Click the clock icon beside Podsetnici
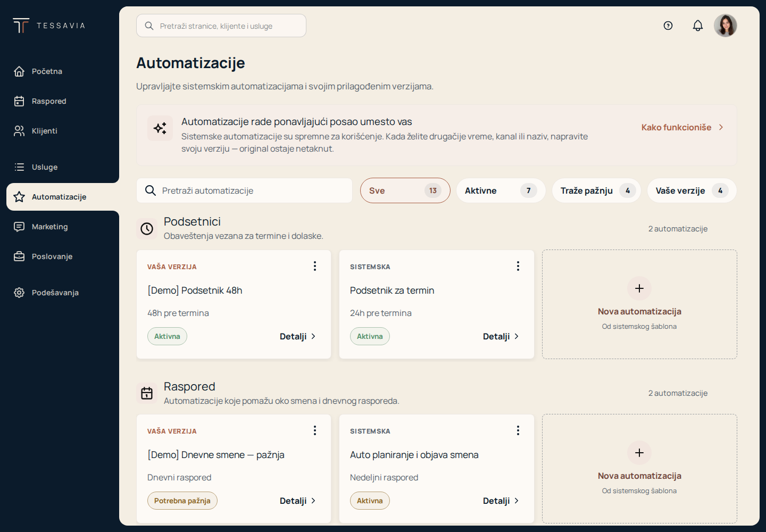Screen dimensions: 766x532 147,229
